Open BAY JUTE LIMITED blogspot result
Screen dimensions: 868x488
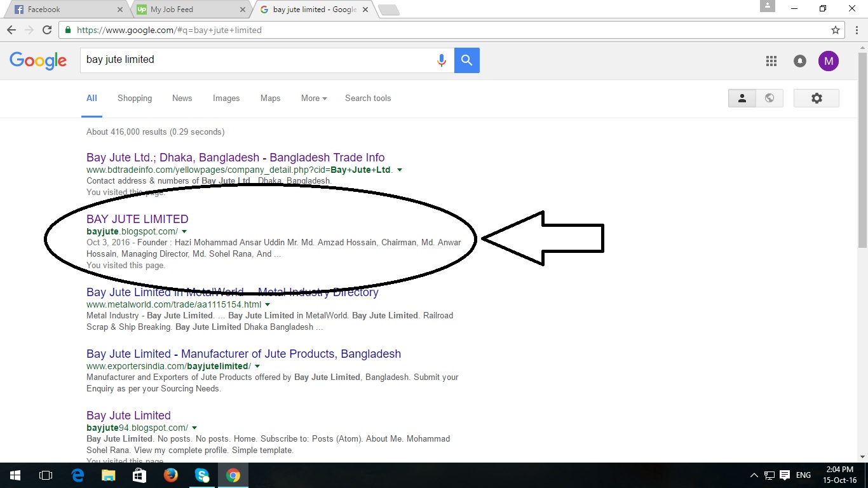137,219
